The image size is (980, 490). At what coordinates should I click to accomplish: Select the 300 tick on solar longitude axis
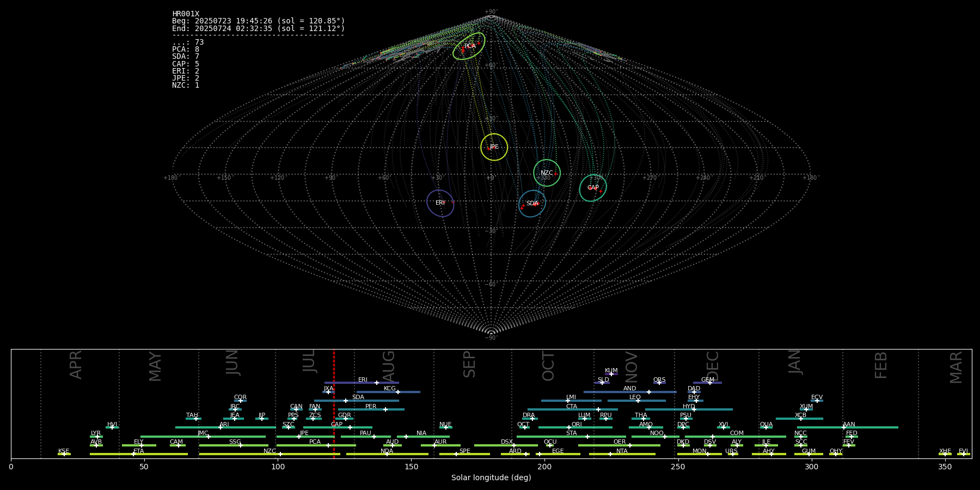coord(811,467)
